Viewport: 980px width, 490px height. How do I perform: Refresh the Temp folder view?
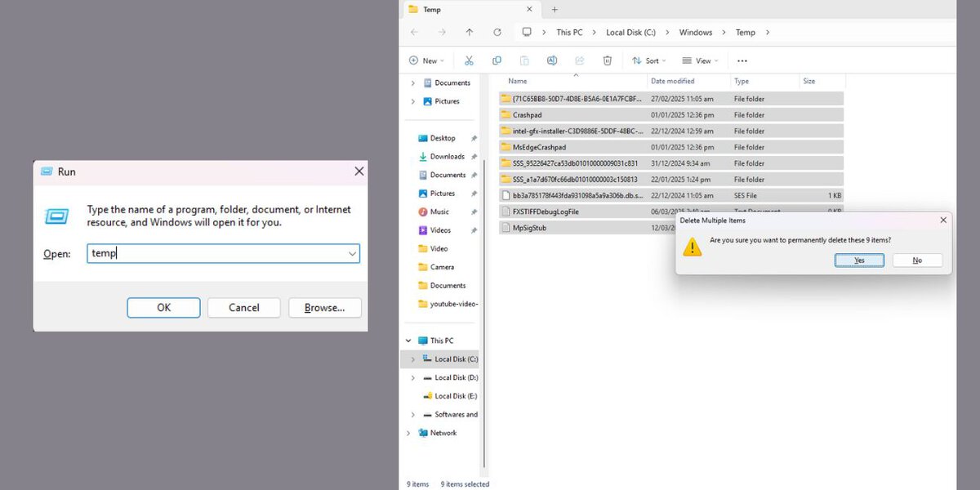click(497, 32)
